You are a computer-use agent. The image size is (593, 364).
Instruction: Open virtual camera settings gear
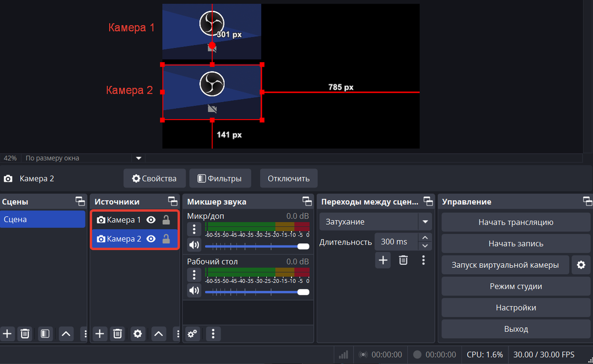tap(581, 265)
